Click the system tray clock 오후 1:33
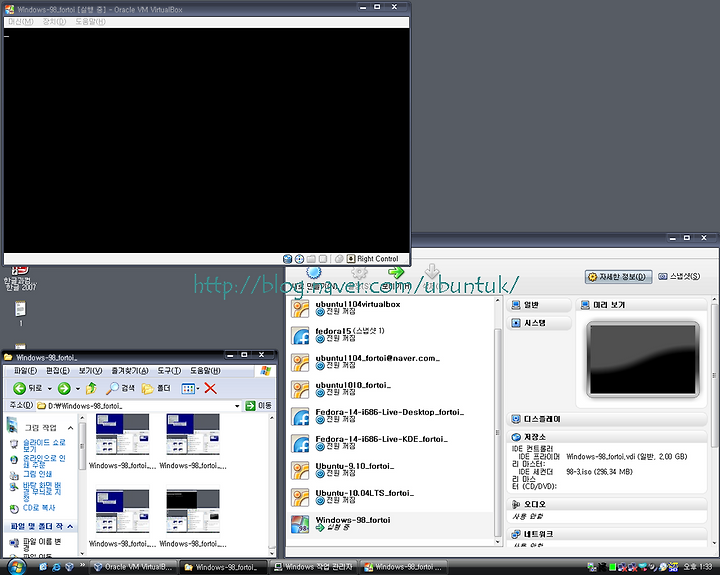Screen dimensions: 720x575 click(x=698, y=567)
